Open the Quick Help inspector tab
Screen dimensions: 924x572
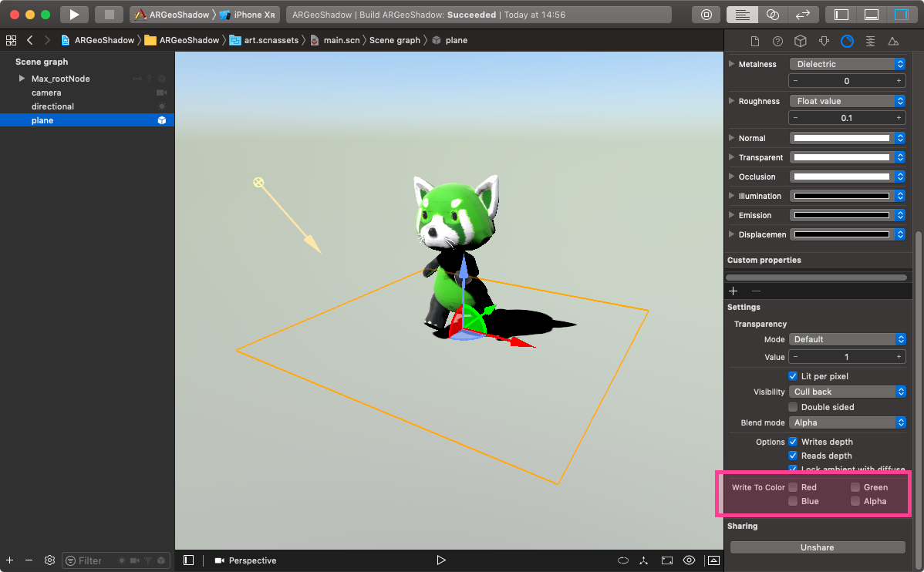point(778,41)
